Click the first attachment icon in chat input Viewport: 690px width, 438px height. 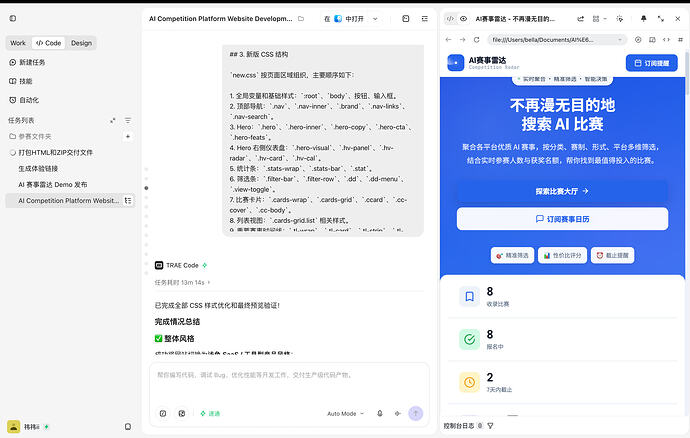[163, 414]
